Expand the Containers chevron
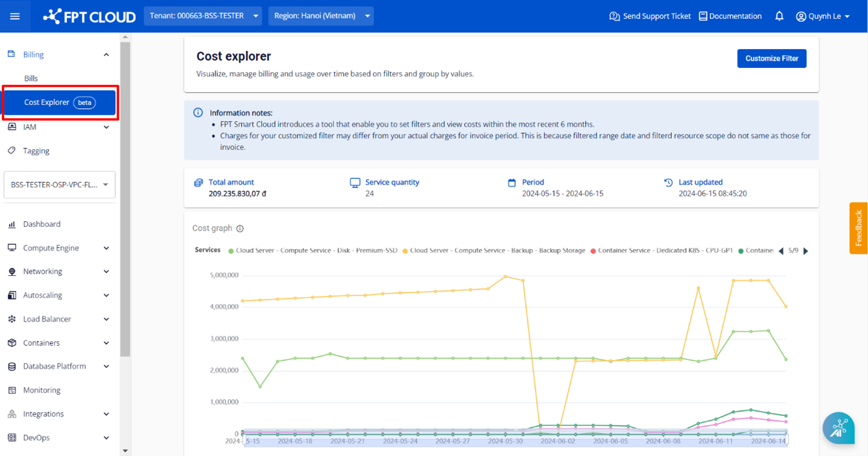Image resolution: width=868 pixels, height=456 pixels. 106,343
